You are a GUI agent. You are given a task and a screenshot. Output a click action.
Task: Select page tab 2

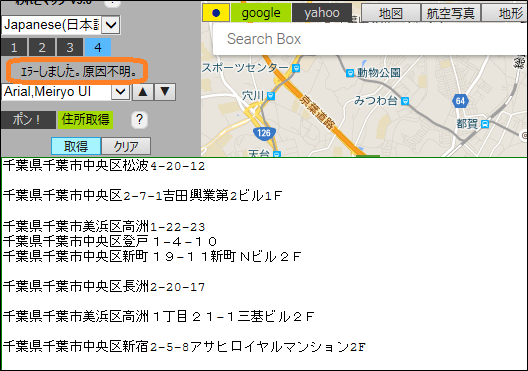click(42, 47)
